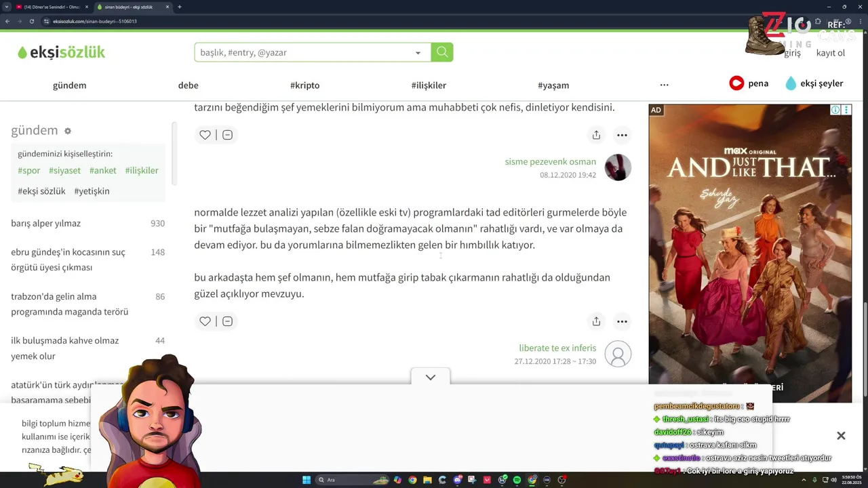868x488 pixels.
Task: Close the sinan büdeyri browser tab
Action: pos(168,7)
